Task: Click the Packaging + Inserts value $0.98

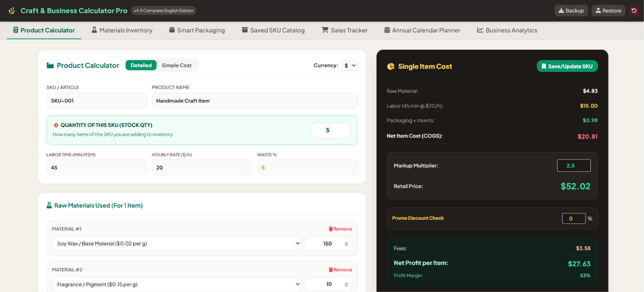Action: click(590, 120)
